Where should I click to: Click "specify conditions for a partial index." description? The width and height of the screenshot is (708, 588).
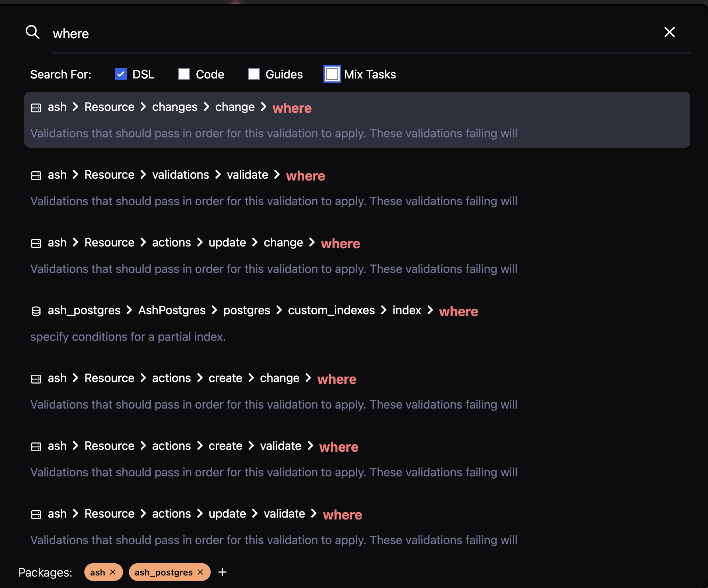128,337
